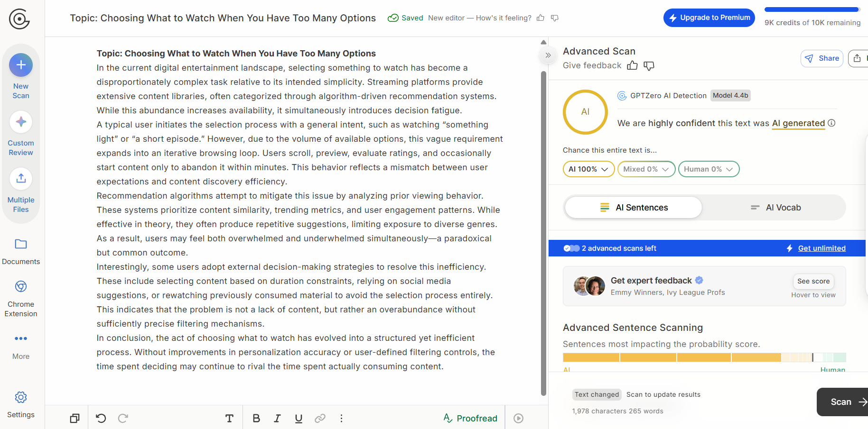Viewport: 868px width, 429px height.
Task: Toggle italic formatting
Action: click(x=277, y=418)
